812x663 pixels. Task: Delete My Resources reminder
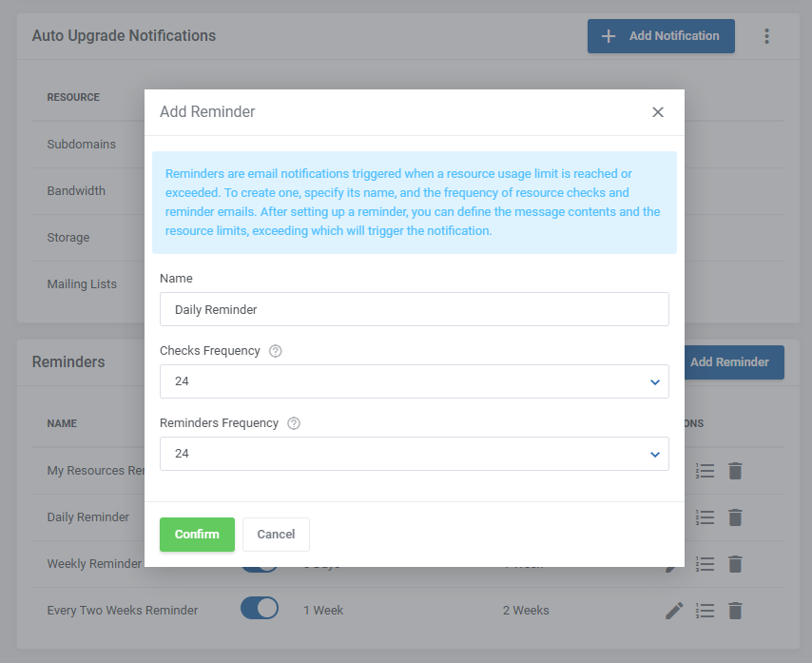point(735,471)
